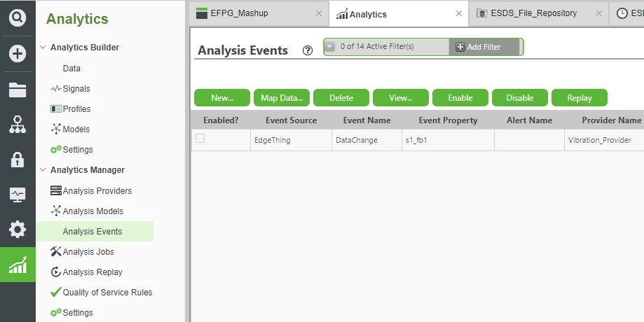
Task: Open Data under Analytics Builder
Action: point(71,68)
